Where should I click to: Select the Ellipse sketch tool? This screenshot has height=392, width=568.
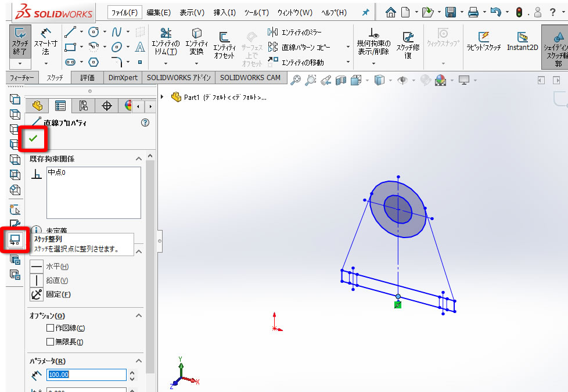point(117,47)
